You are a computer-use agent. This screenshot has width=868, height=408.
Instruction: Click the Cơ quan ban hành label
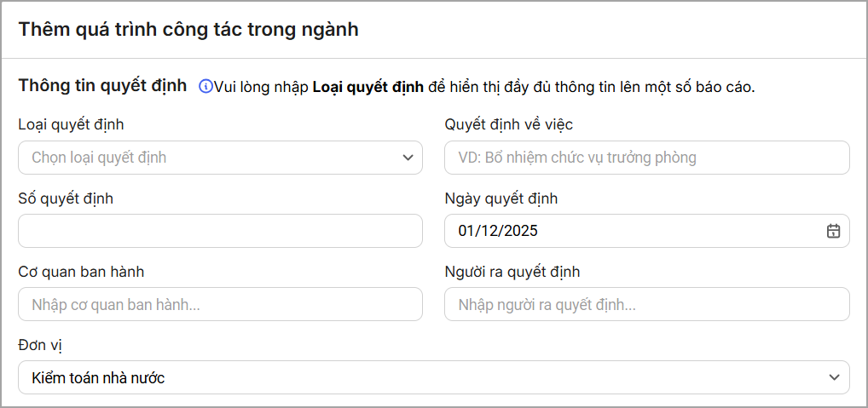81,272
